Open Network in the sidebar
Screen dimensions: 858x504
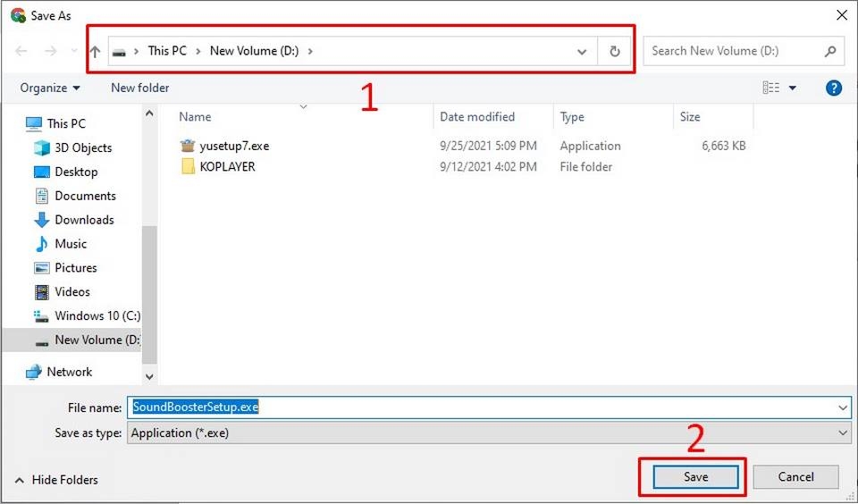click(x=69, y=372)
